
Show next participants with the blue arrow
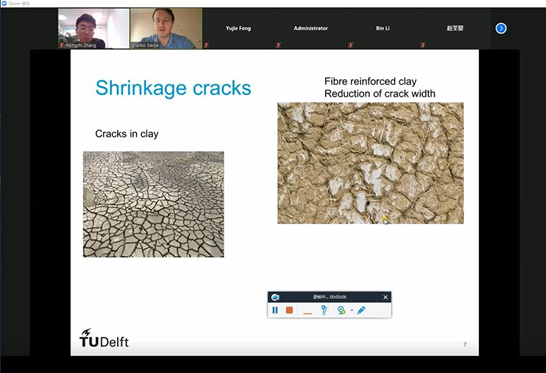[501, 28]
